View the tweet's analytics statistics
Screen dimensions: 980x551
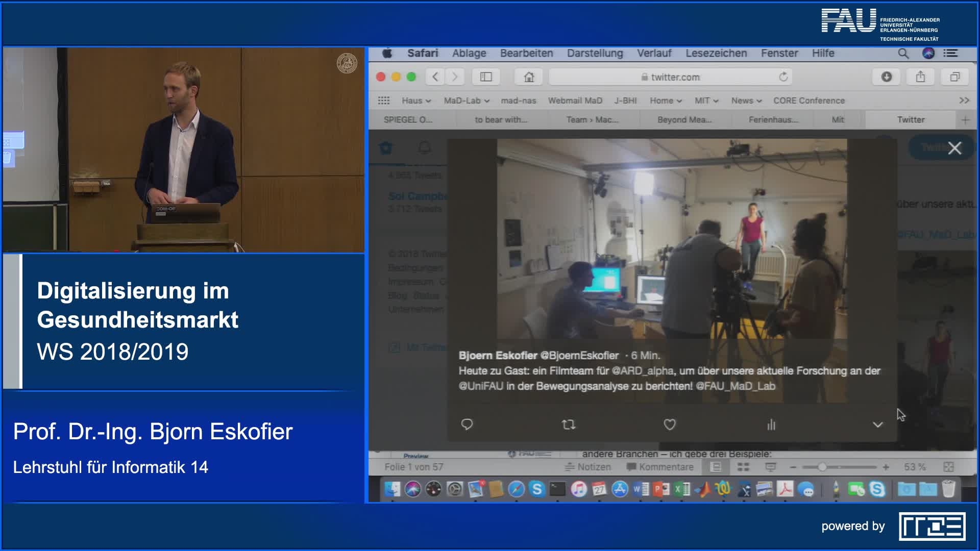point(772,424)
